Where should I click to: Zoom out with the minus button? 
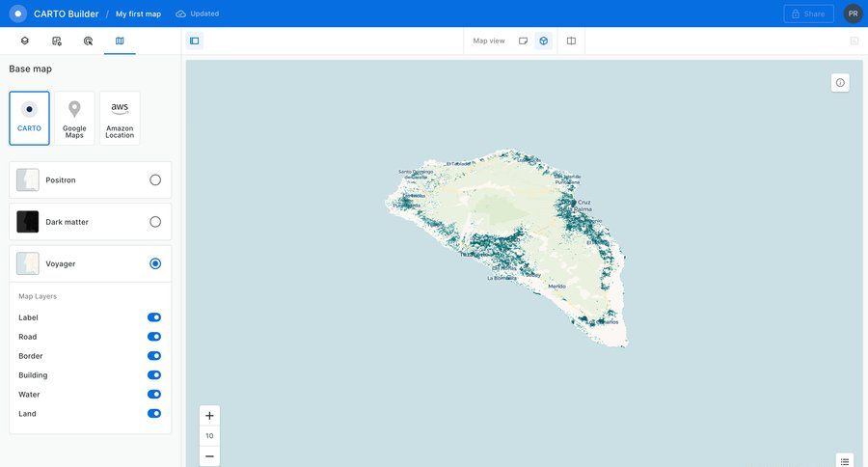tap(209, 456)
